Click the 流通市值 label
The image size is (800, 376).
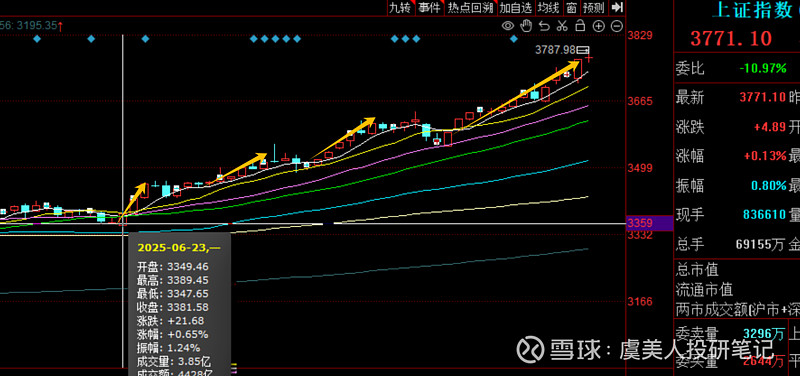tap(704, 289)
